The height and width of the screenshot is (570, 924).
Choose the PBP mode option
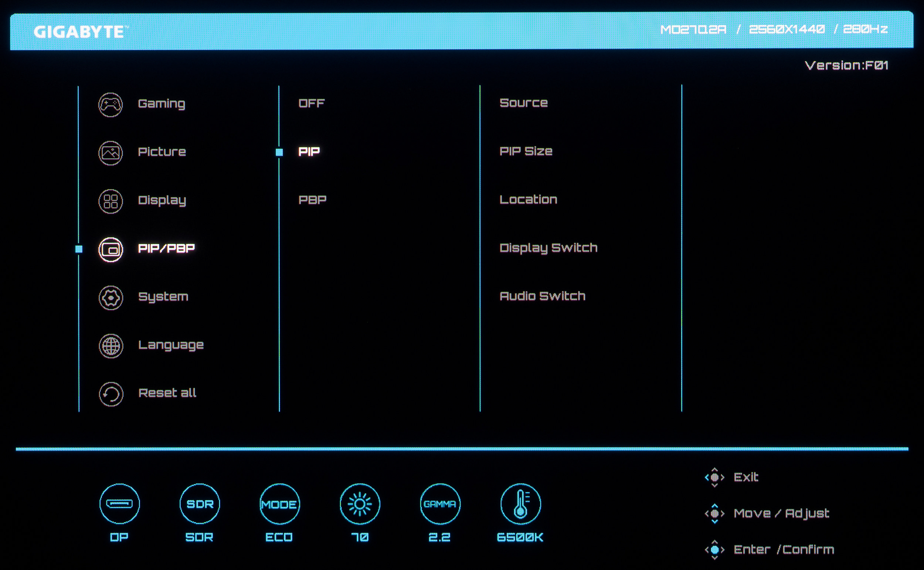click(312, 200)
